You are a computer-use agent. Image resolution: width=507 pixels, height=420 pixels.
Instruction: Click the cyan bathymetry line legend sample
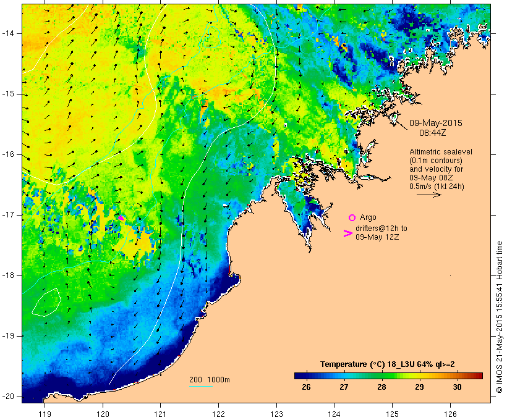tap(201, 386)
